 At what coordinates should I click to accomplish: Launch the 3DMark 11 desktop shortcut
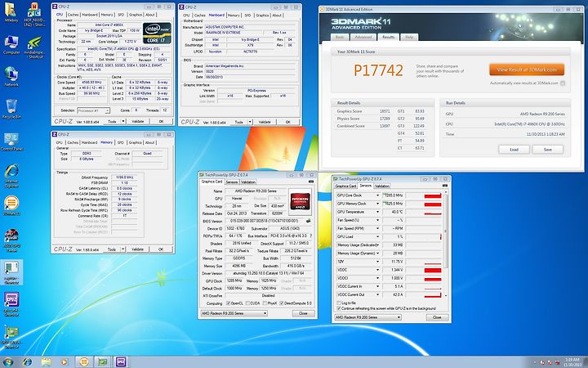(x=11, y=206)
